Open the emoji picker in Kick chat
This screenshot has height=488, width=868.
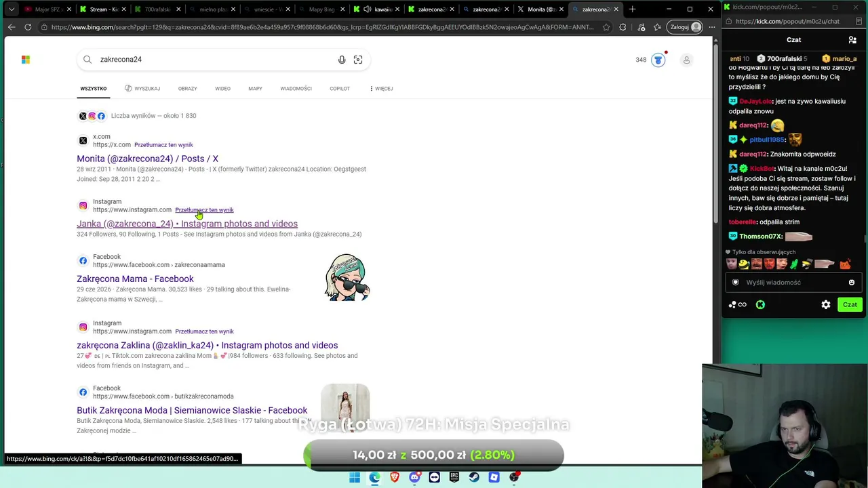coord(852,283)
